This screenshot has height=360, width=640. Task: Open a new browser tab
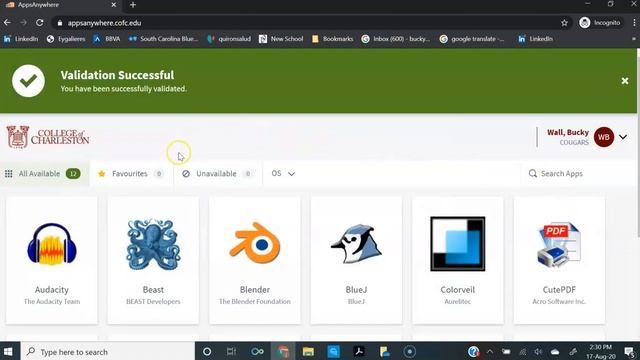[133, 5]
